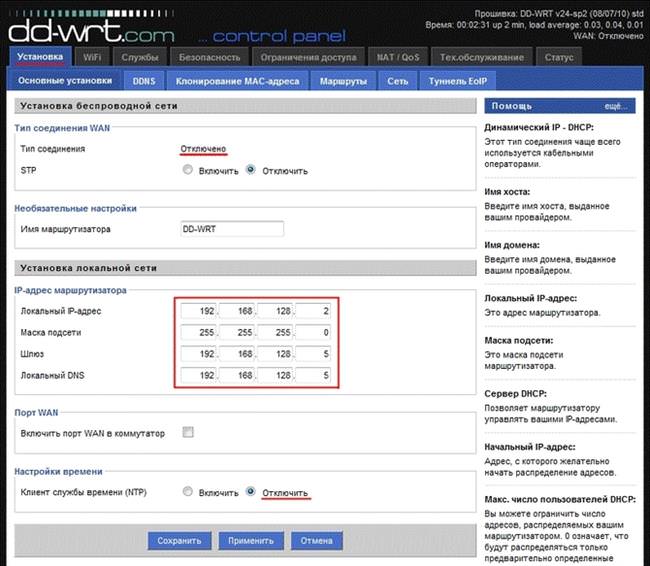Switch to NAT / QoS tab
Image resolution: width=650 pixels, height=566 pixels.
[398, 57]
